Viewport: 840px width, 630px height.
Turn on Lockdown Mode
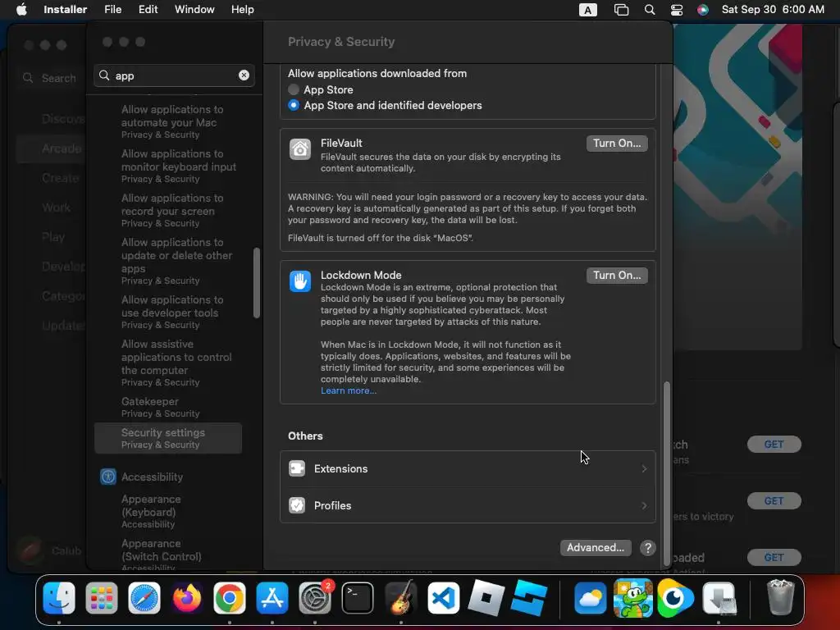(x=617, y=276)
